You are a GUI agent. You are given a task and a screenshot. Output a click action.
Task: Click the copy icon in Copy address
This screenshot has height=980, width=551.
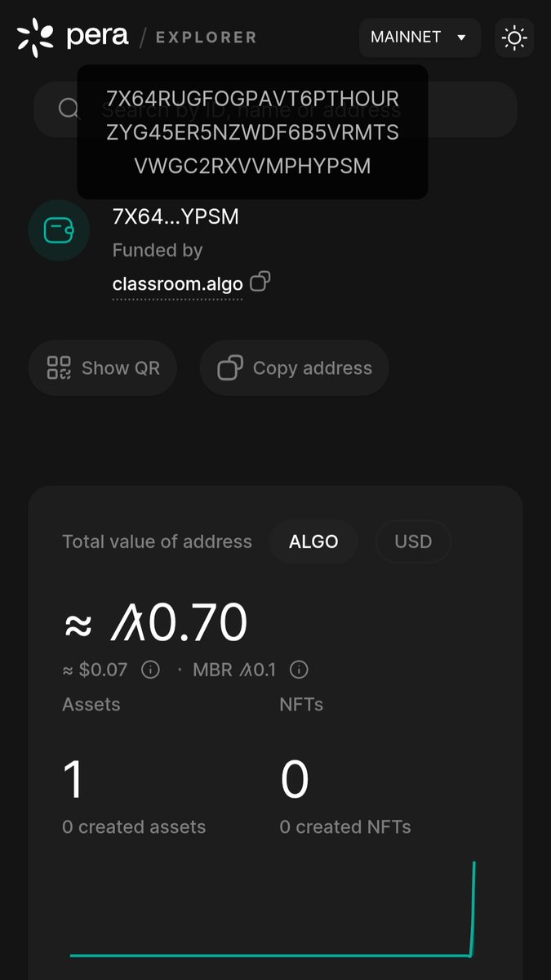[x=230, y=368]
